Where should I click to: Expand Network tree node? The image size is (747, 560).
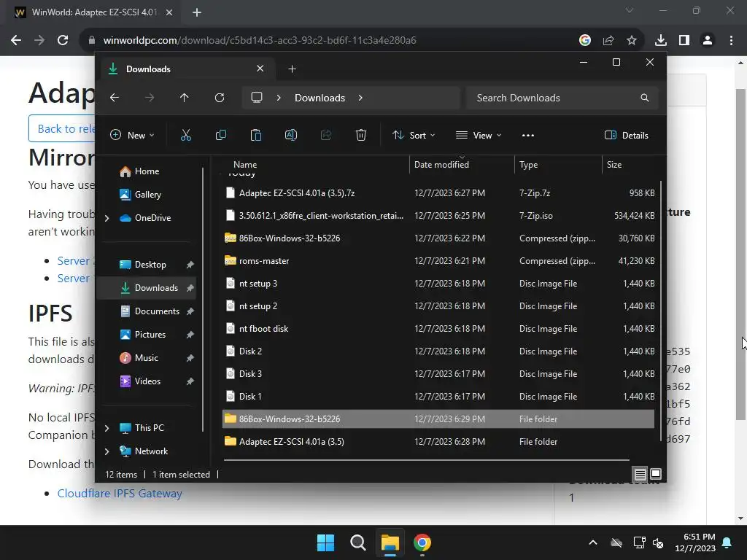click(107, 451)
